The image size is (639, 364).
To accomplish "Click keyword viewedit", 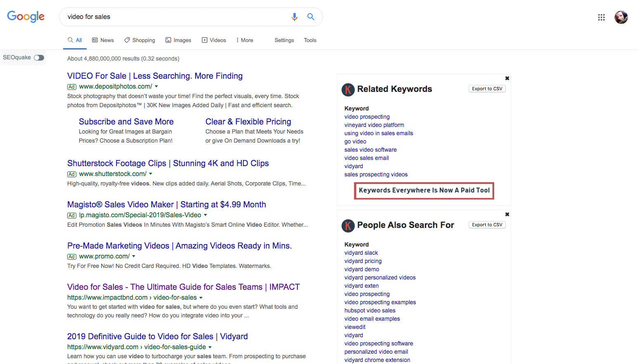I will click(355, 327).
